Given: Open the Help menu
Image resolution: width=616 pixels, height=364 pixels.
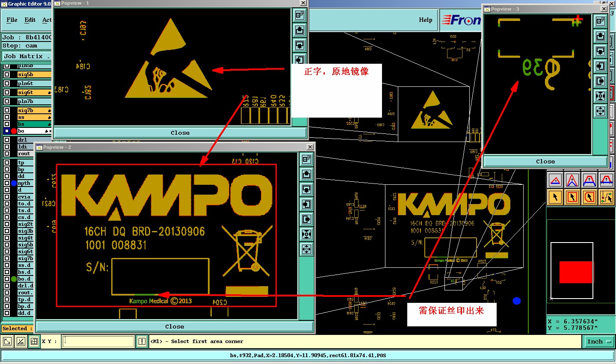Looking at the screenshot, I should pyautogui.click(x=425, y=20).
